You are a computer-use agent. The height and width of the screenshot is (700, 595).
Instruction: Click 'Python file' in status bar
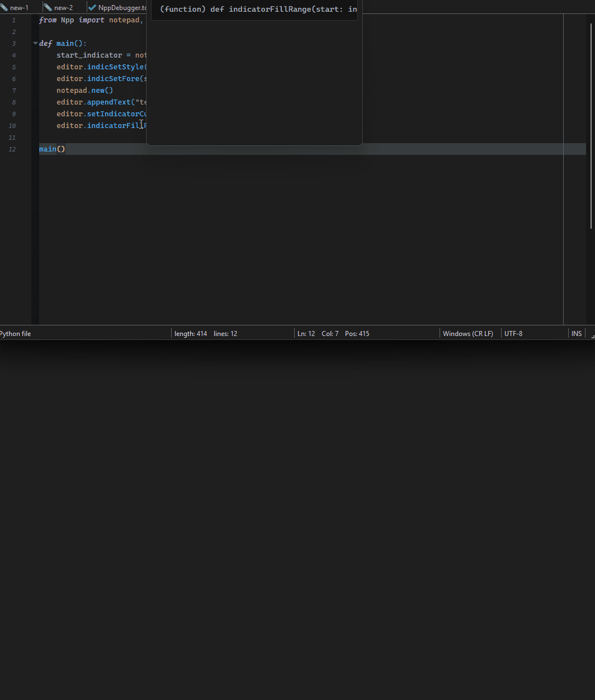coord(15,333)
